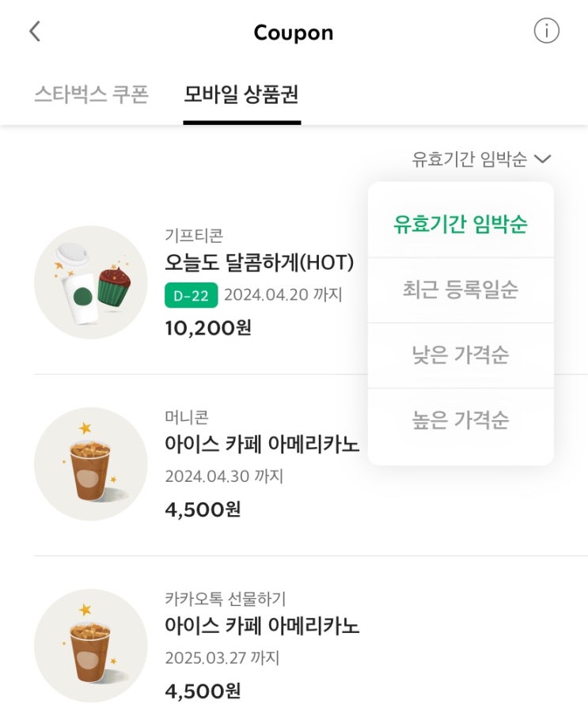
Task: Sort by 낮은 가격순
Action: coord(461,355)
